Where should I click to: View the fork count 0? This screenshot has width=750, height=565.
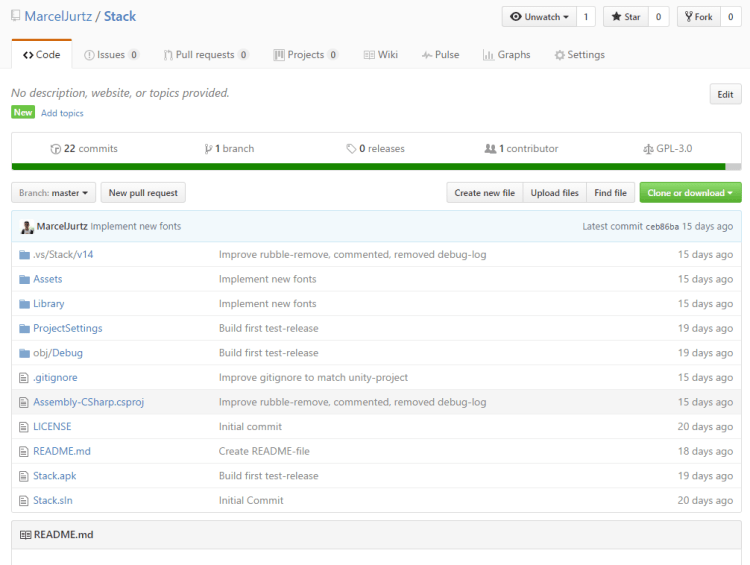pos(730,17)
